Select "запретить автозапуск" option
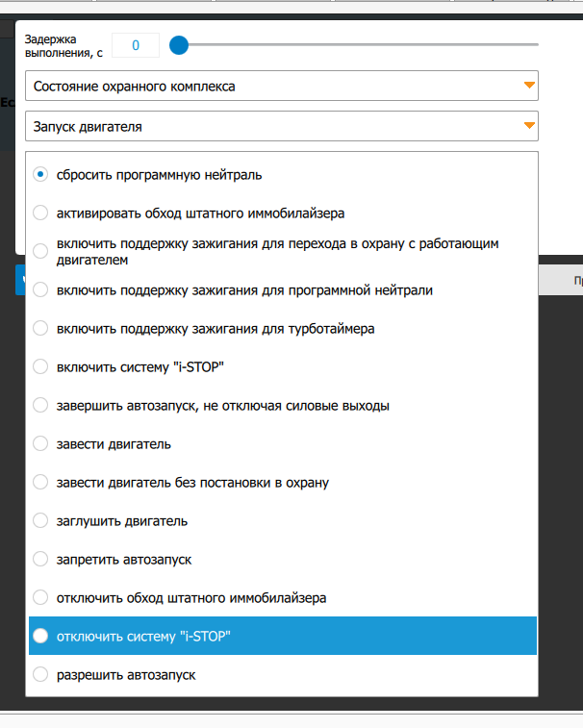This screenshot has height=728, width=583. pyautogui.click(x=40, y=559)
